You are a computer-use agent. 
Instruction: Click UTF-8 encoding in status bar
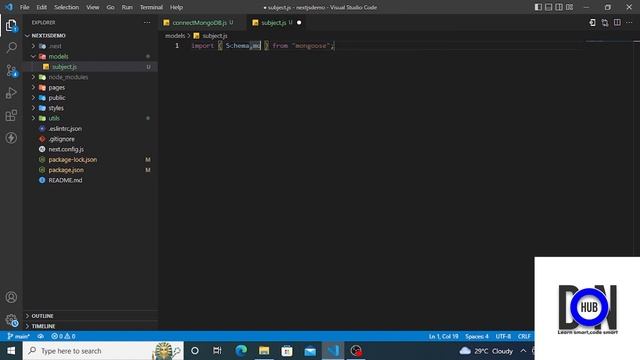pyautogui.click(x=503, y=336)
